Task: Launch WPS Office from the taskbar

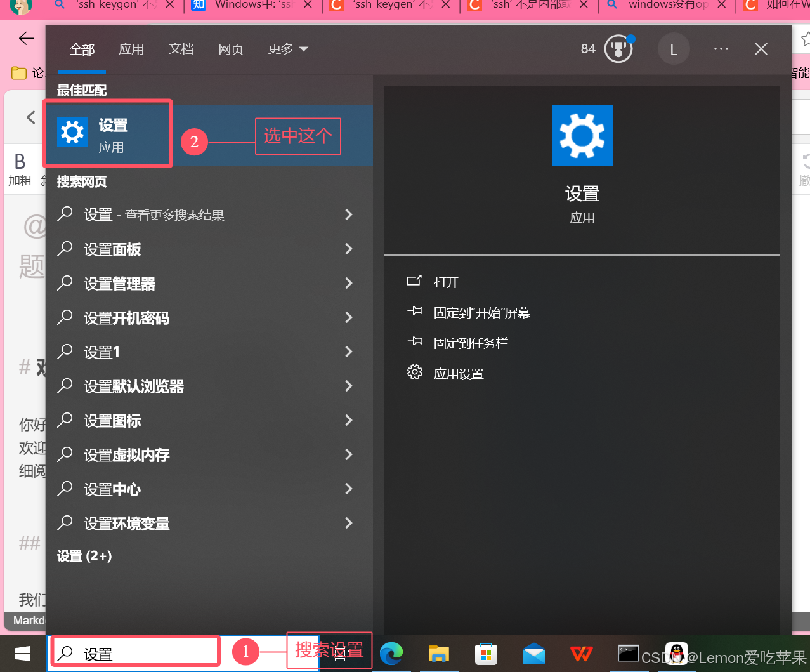Action: [x=581, y=653]
